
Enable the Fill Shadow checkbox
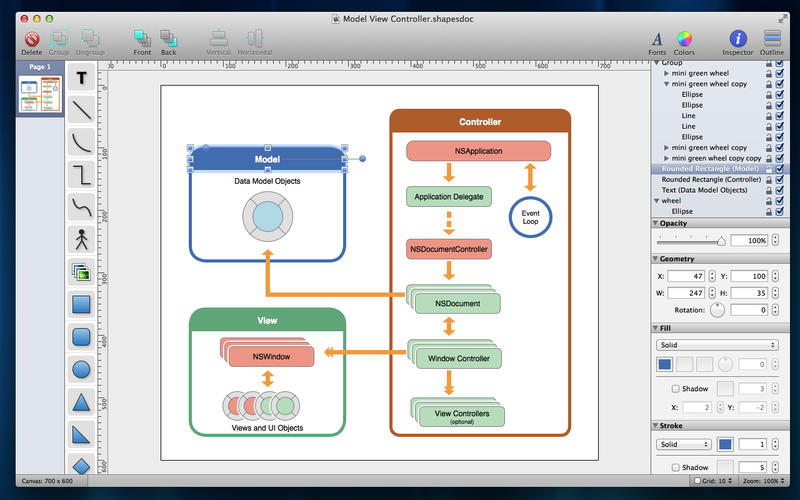[676, 388]
